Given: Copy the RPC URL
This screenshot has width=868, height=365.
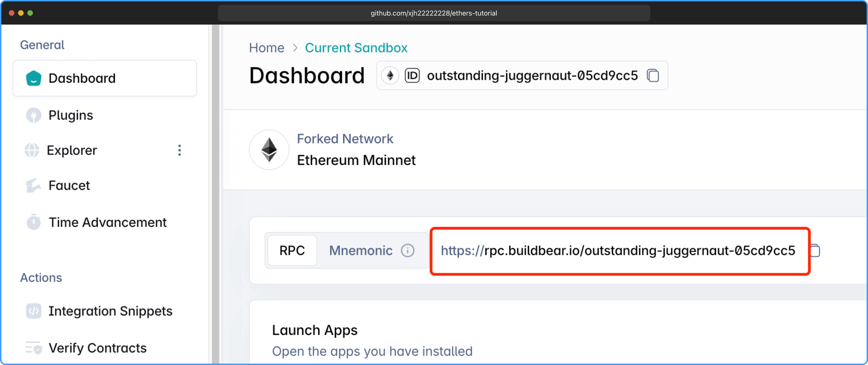Looking at the screenshot, I should (x=815, y=251).
